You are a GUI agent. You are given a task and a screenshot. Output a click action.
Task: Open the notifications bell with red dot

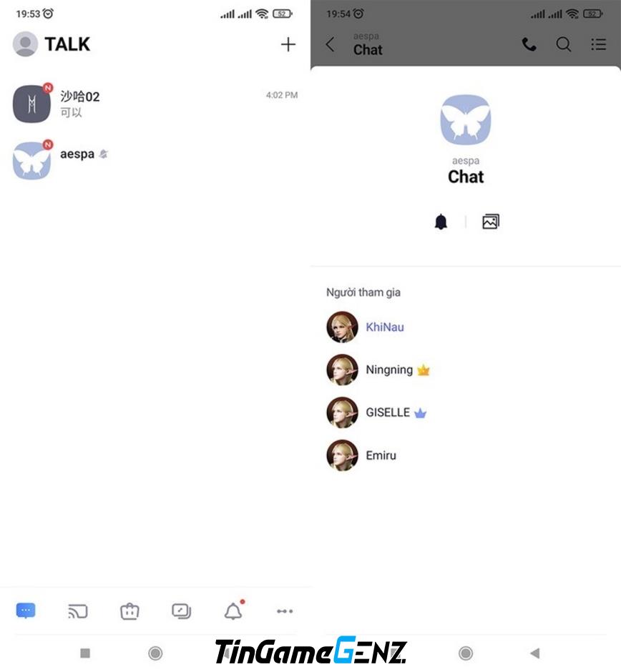(234, 611)
